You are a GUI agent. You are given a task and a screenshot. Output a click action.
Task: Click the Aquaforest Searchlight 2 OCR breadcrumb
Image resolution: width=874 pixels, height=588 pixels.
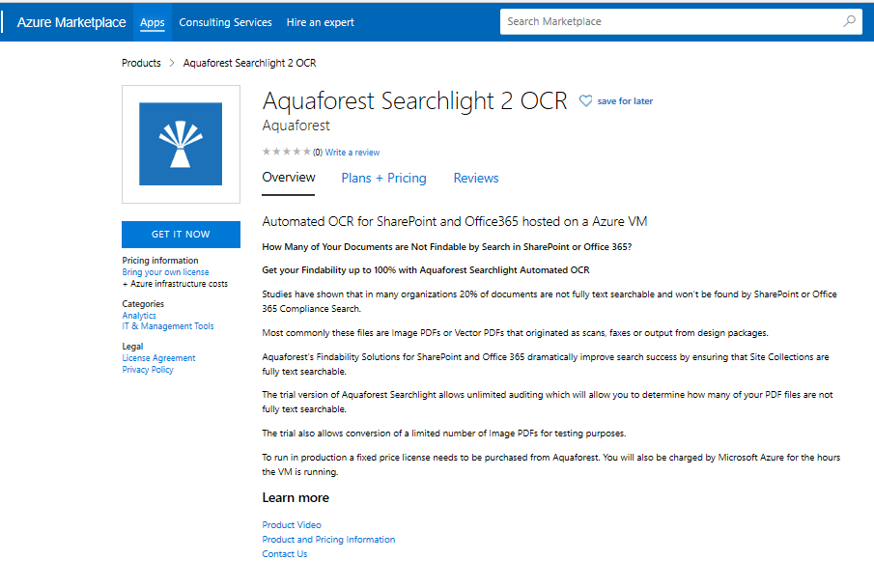(x=250, y=63)
